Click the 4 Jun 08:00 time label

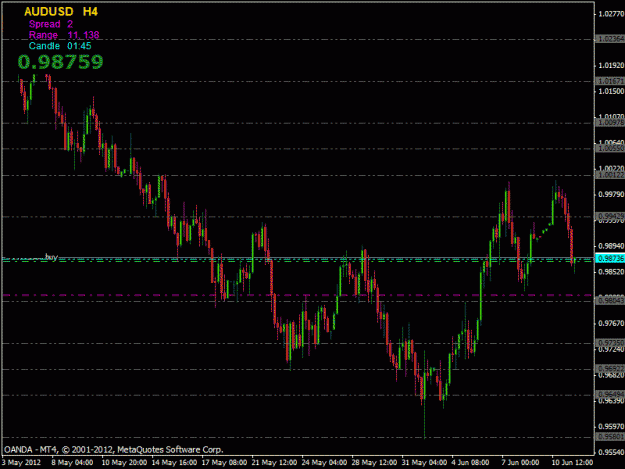coord(470,463)
